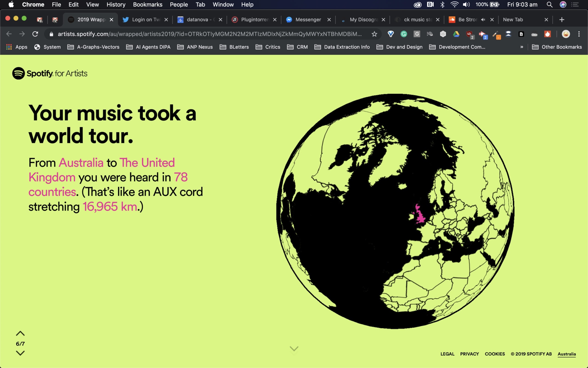The image size is (588, 368).
Task: Switch to the first pinned Gmail tab
Action: click(x=40, y=20)
